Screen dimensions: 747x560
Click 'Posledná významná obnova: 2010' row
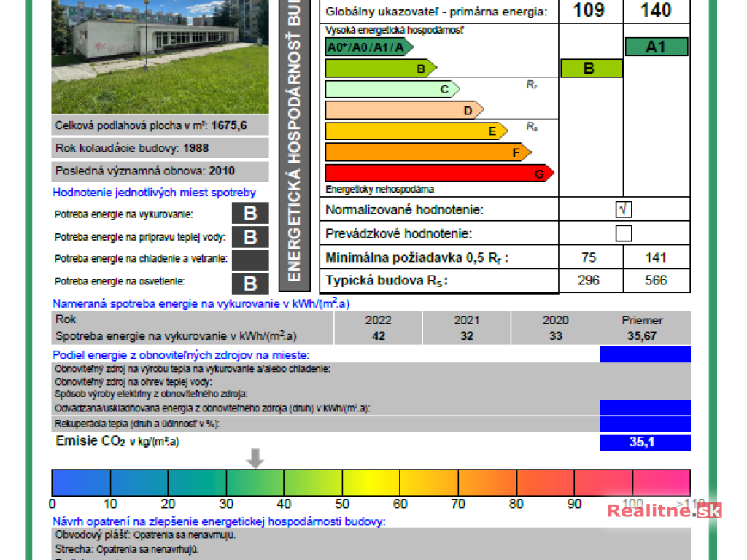click(x=160, y=171)
